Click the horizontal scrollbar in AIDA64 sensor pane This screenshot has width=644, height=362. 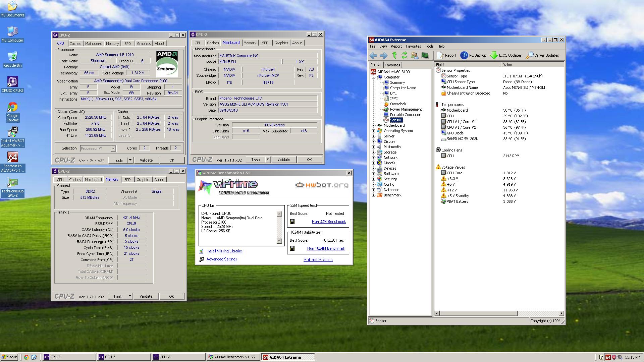pos(479,313)
